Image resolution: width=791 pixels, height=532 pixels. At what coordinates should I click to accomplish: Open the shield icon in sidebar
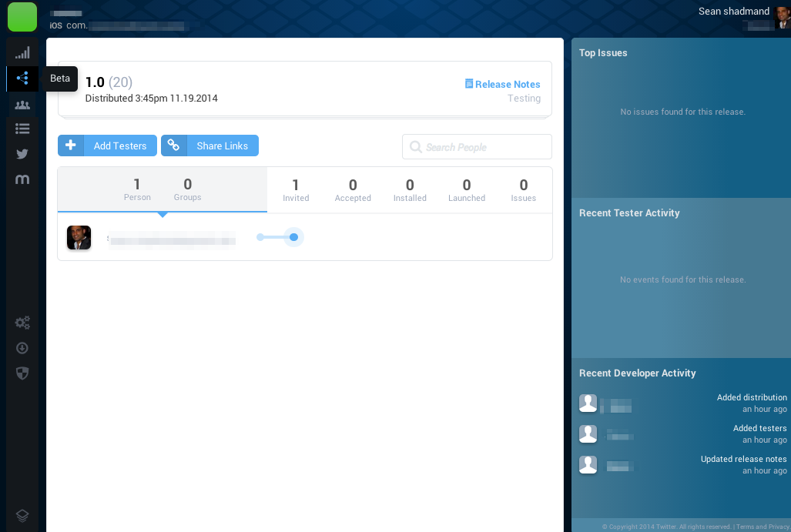click(22, 373)
